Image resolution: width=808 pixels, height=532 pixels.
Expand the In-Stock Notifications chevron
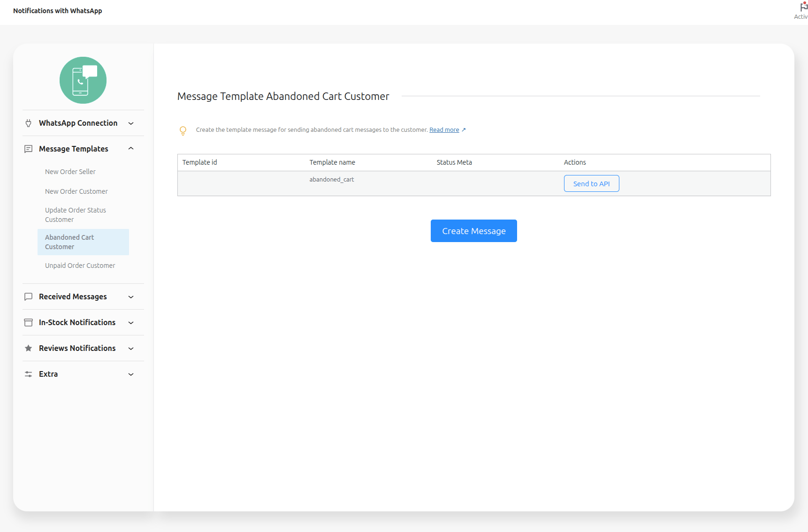point(131,323)
